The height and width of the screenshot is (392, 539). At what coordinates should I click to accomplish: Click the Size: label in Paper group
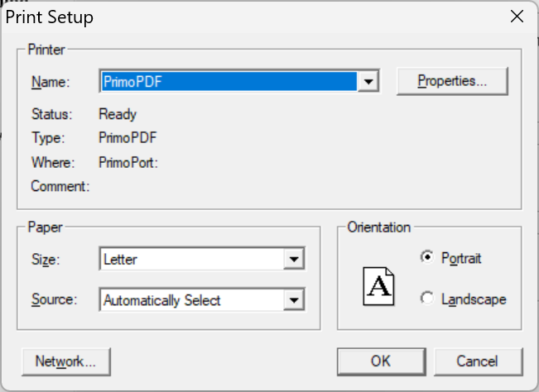tap(46, 260)
